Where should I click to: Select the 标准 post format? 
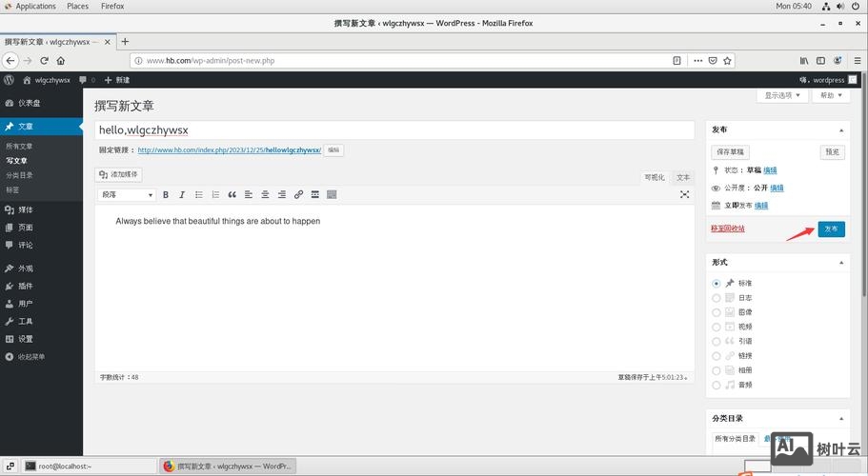(716, 284)
